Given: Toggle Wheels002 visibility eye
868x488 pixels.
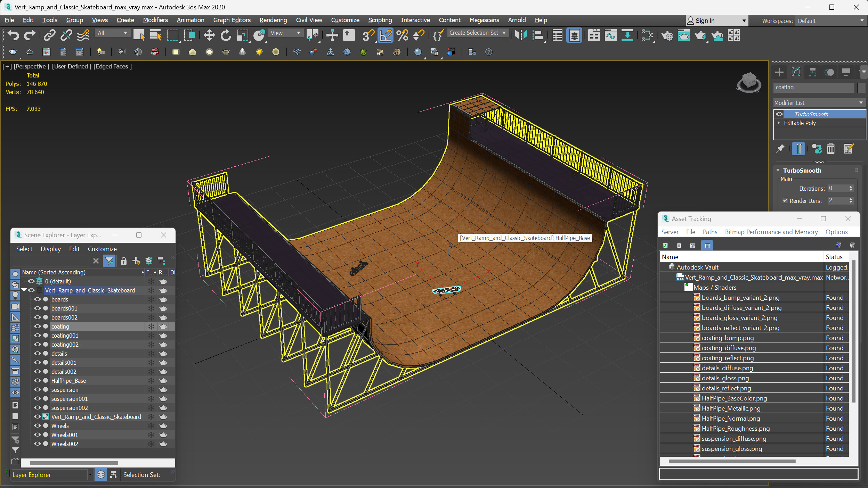Looking at the screenshot, I should (37, 444).
